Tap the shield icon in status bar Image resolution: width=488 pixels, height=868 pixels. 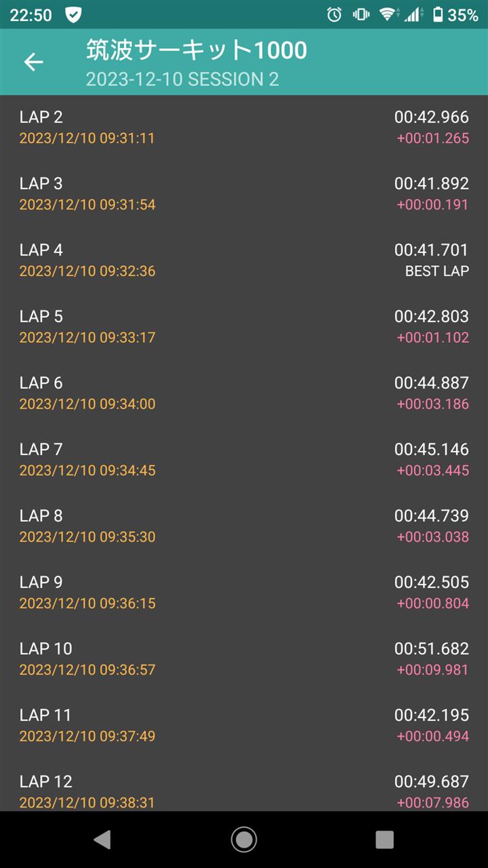coord(73,14)
